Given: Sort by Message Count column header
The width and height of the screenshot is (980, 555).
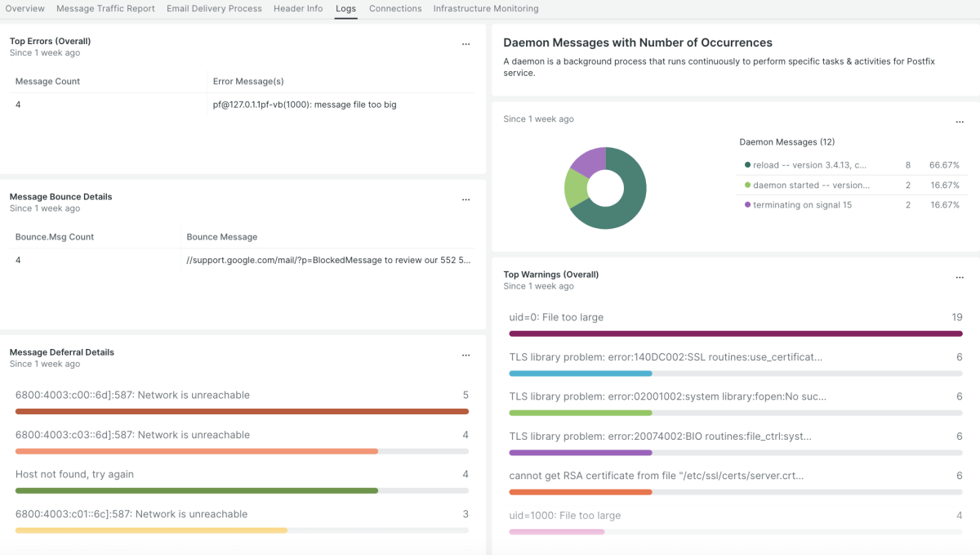Looking at the screenshot, I should [48, 82].
